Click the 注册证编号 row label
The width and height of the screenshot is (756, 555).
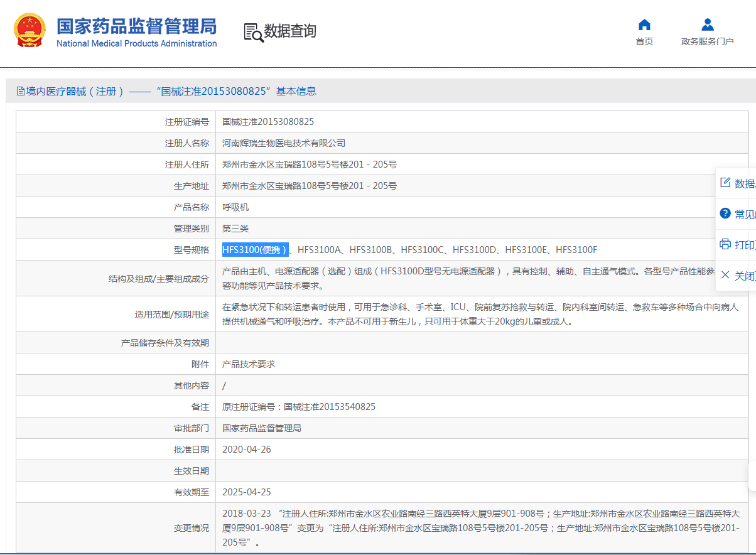point(187,122)
